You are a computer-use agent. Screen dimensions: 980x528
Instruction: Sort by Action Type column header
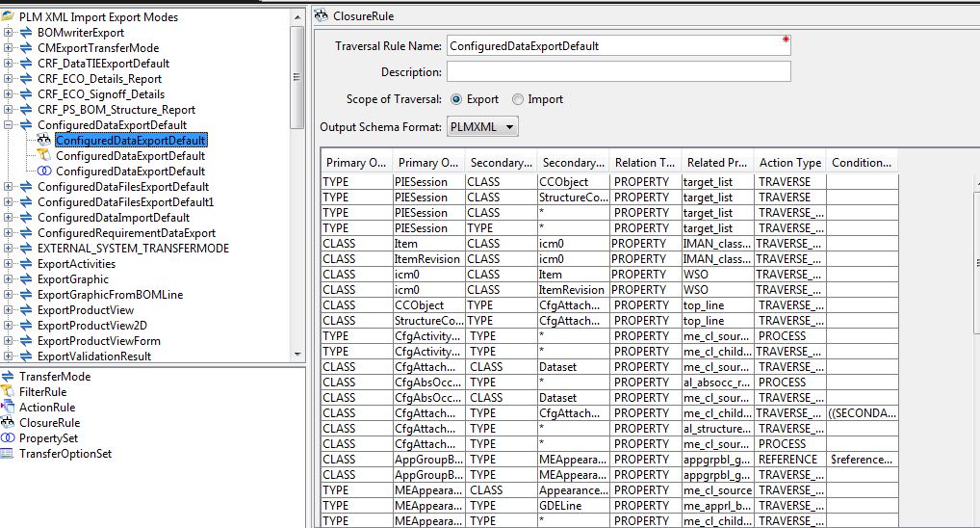coord(790,163)
